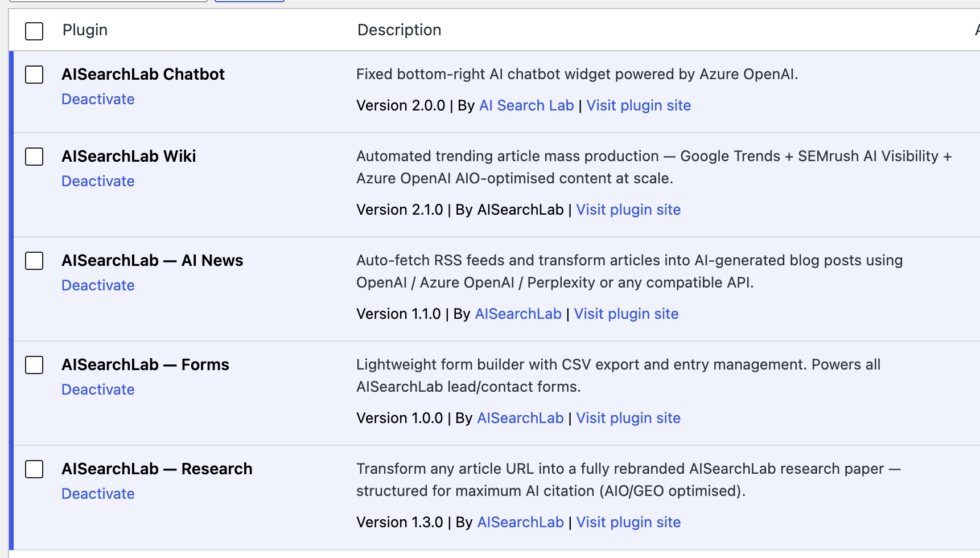Mark the AISearchLab — Research checkbox
Viewport: 980px width, 558px height.
click(x=34, y=469)
